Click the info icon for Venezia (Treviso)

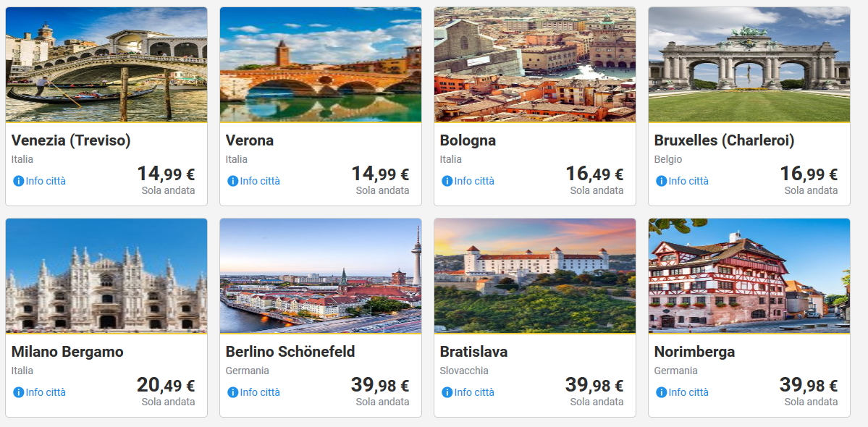click(18, 181)
